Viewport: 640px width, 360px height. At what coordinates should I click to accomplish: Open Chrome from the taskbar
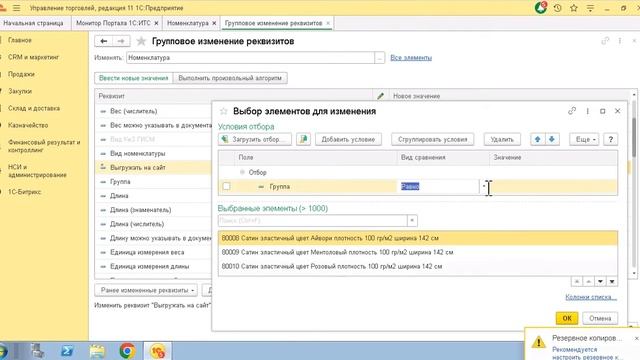click(127, 351)
